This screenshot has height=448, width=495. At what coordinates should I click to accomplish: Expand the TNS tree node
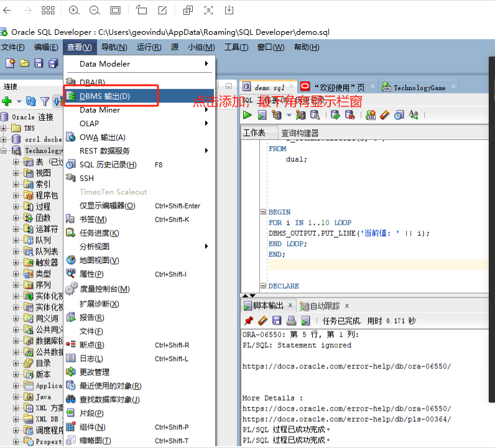pos(4,128)
